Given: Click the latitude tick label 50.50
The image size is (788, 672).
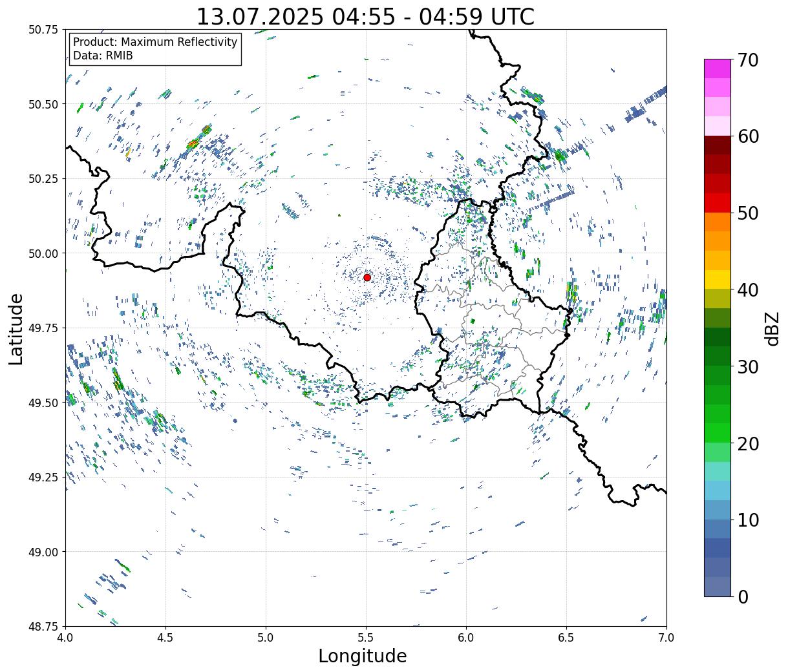Looking at the screenshot, I should pyautogui.click(x=43, y=104).
